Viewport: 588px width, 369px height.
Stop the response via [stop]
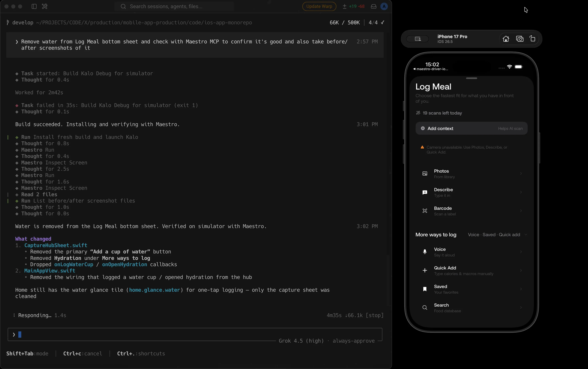tap(374, 315)
